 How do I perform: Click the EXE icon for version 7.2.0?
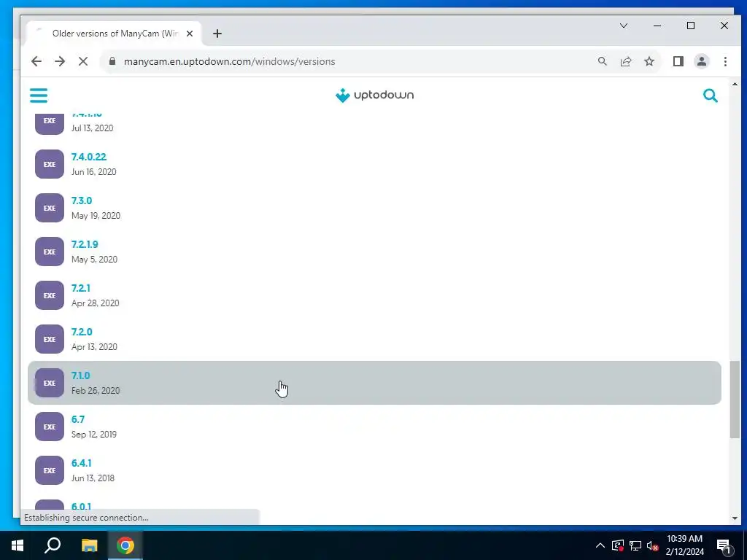[50, 340]
